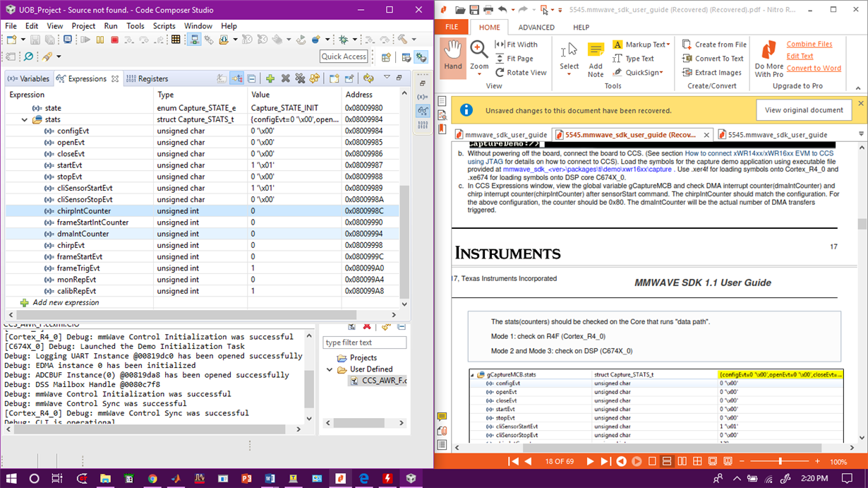Screen dimensions: 868x488
Task: Select the chirpIntCounter expression row
Action: tap(202, 211)
